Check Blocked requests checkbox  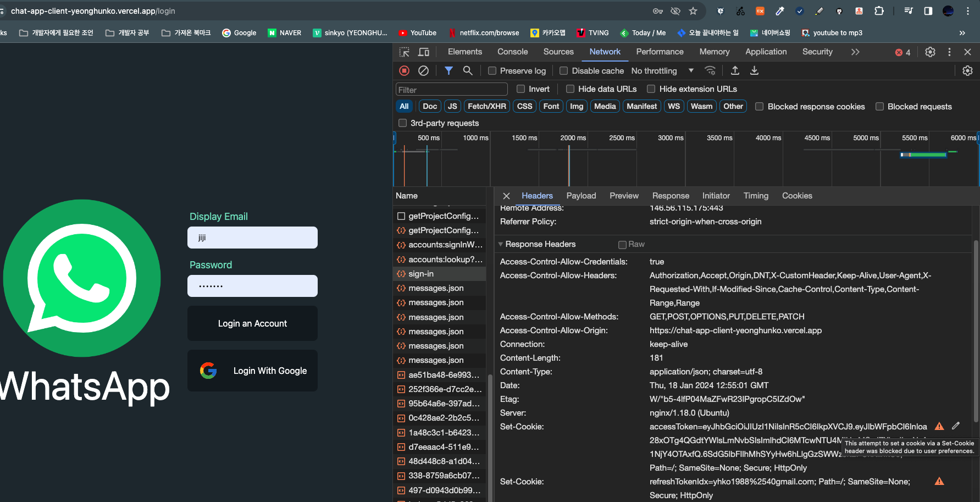[879, 107]
